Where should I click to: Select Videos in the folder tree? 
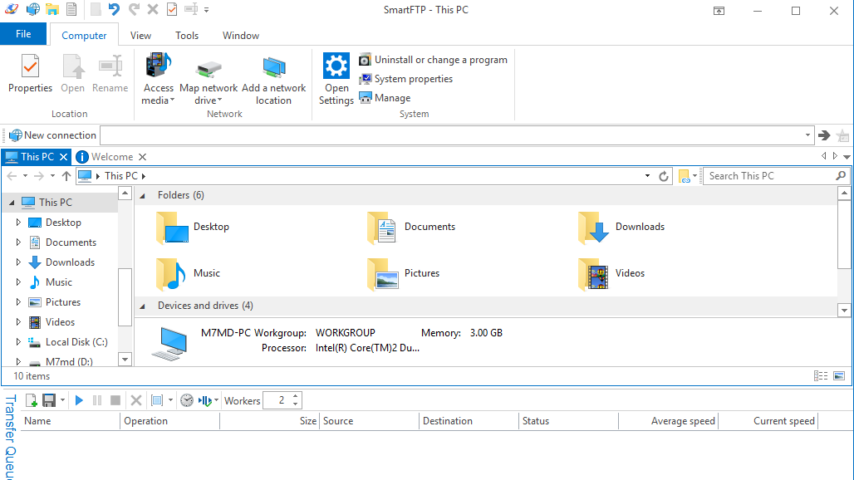click(59, 322)
